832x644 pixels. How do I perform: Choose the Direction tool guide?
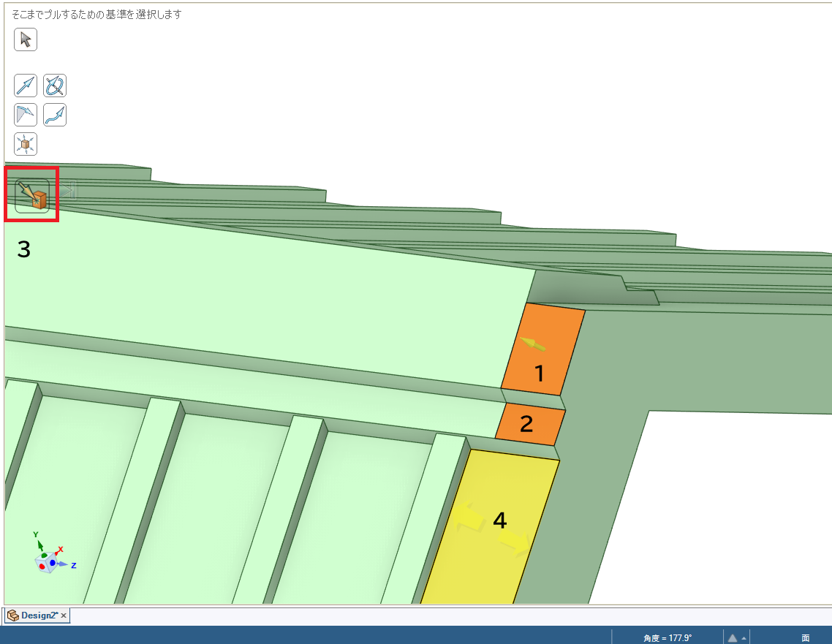26,86
